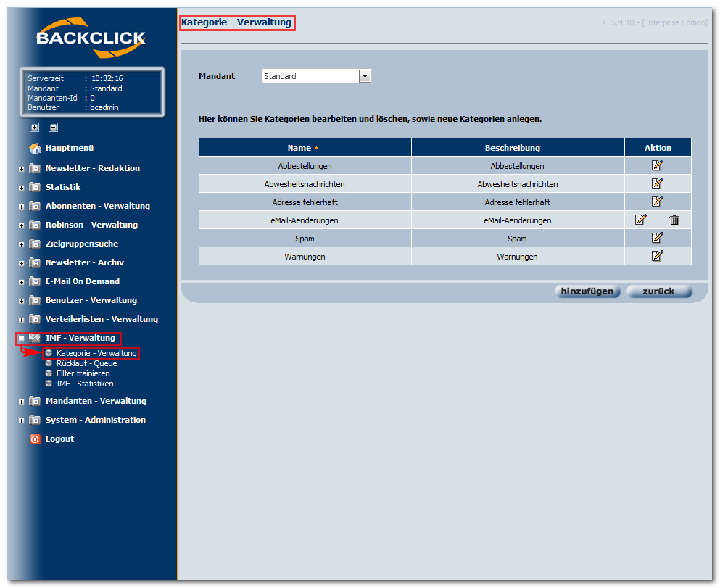Click the Hauptmenü house icon
The image size is (720, 588).
coord(35,148)
